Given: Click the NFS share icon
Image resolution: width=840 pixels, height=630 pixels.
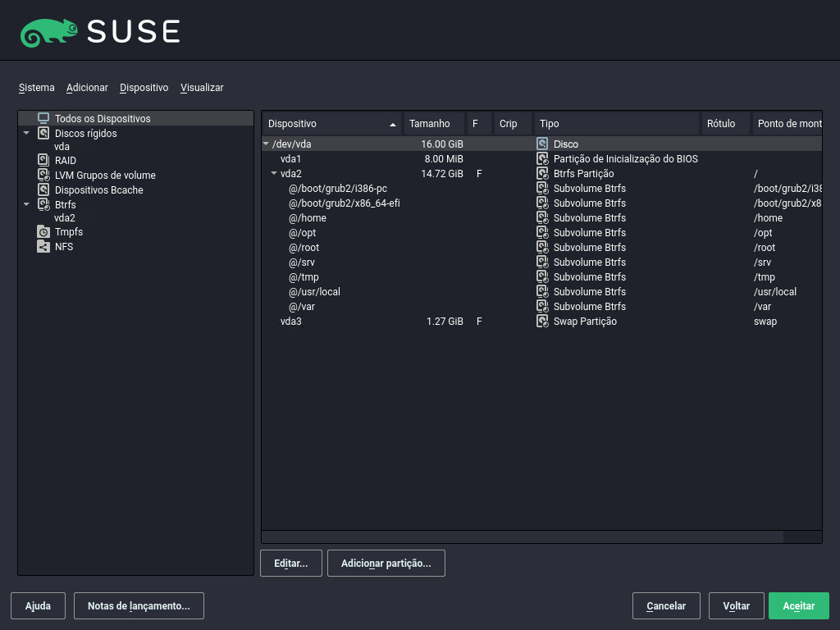Looking at the screenshot, I should tap(43, 246).
